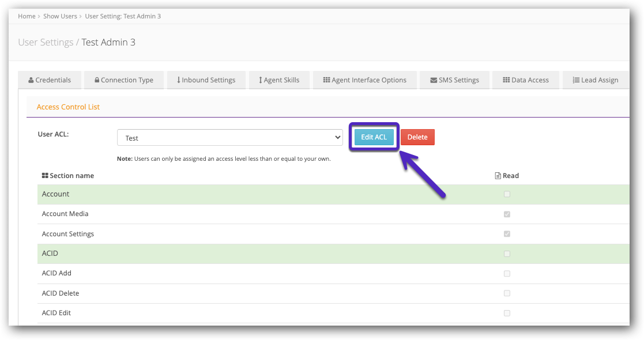Toggle the Read checkbox for ACID Add
Viewport: 644px width, 340px height.
(507, 273)
